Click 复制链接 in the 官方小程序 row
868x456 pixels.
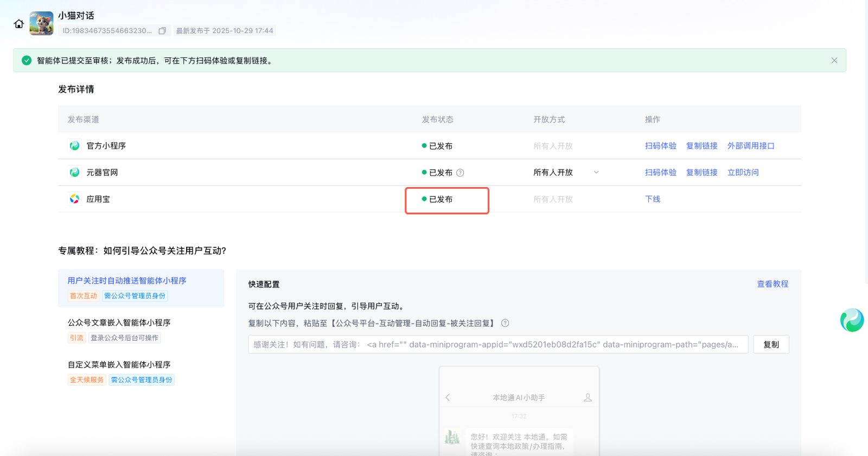[x=701, y=146]
